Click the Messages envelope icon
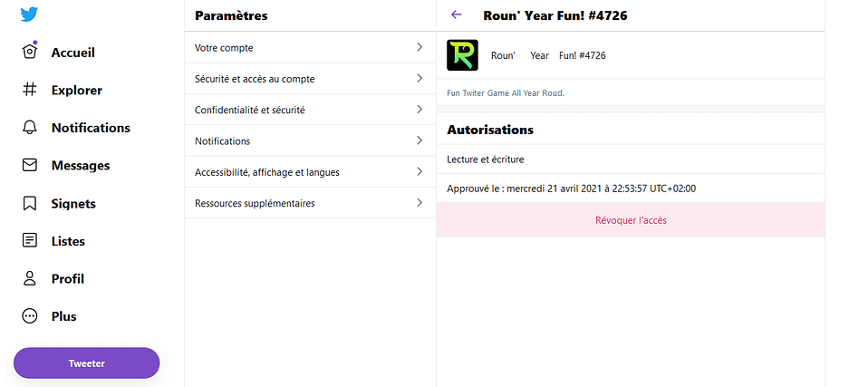The height and width of the screenshot is (387, 868). (30, 165)
